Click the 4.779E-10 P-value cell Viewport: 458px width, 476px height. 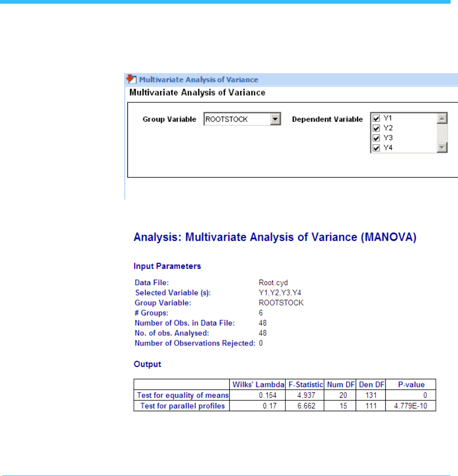[411, 406]
